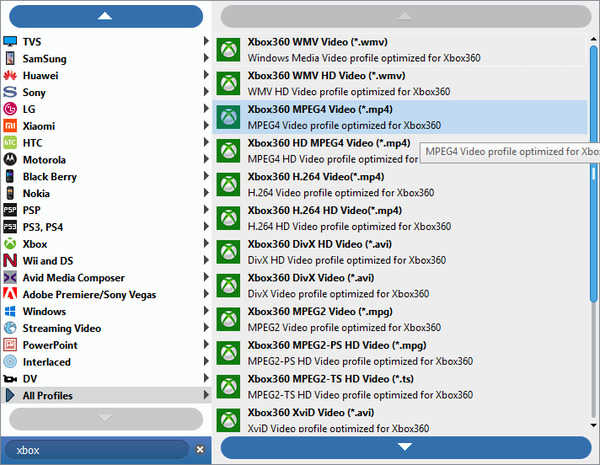Click the xbox search field
Screen dimensions: 600x465
click(x=99, y=450)
